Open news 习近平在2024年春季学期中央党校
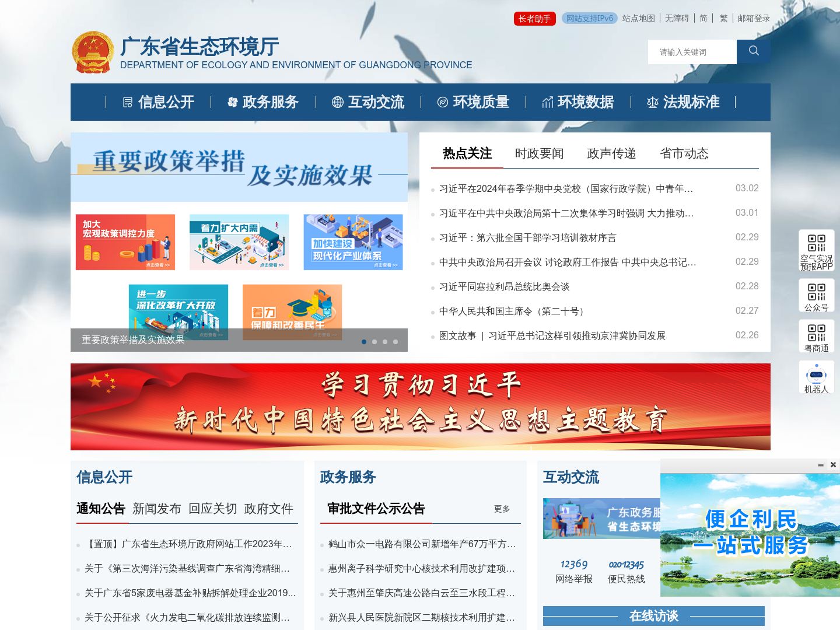The height and width of the screenshot is (630, 840). coord(566,188)
